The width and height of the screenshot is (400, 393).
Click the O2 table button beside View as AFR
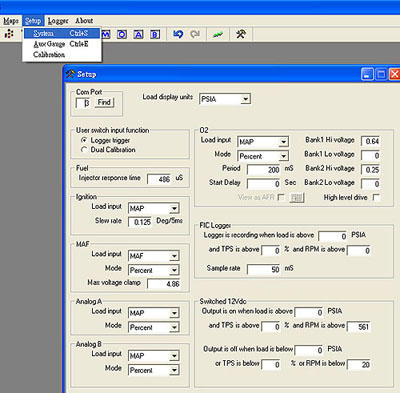coord(297,198)
